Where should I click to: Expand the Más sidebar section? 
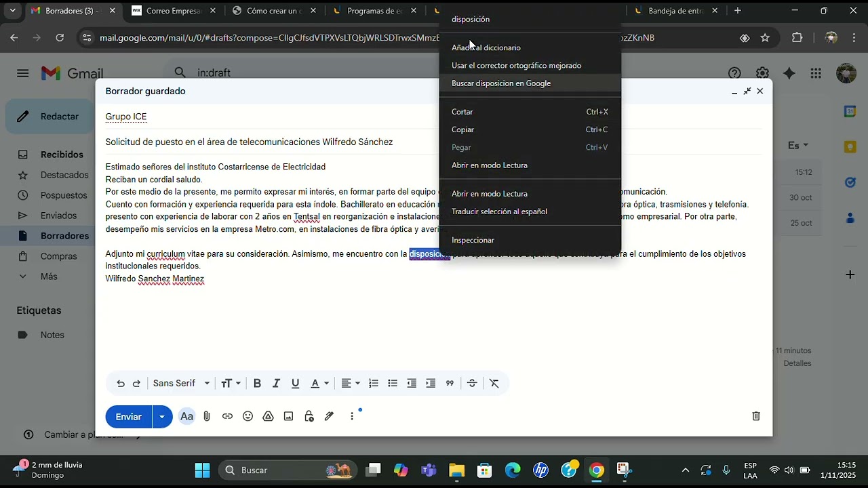point(47,277)
